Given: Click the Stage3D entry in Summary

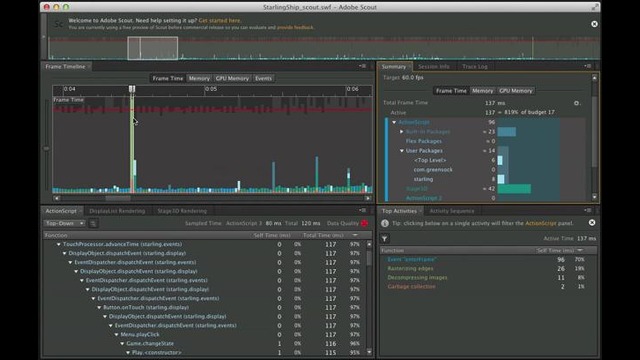Looking at the screenshot, I should 416,189.
